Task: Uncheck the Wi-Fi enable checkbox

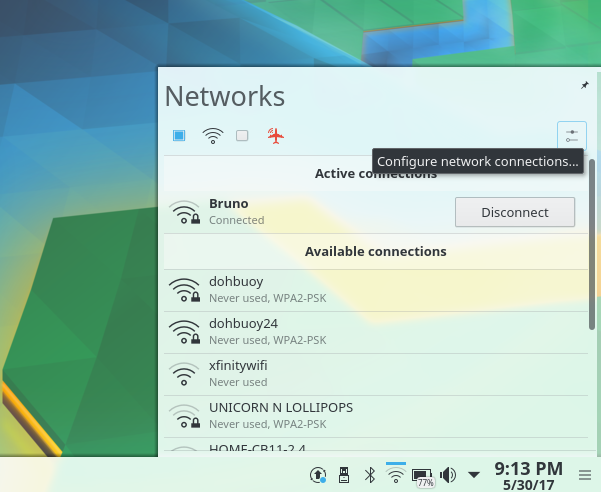Action: (x=180, y=136)
